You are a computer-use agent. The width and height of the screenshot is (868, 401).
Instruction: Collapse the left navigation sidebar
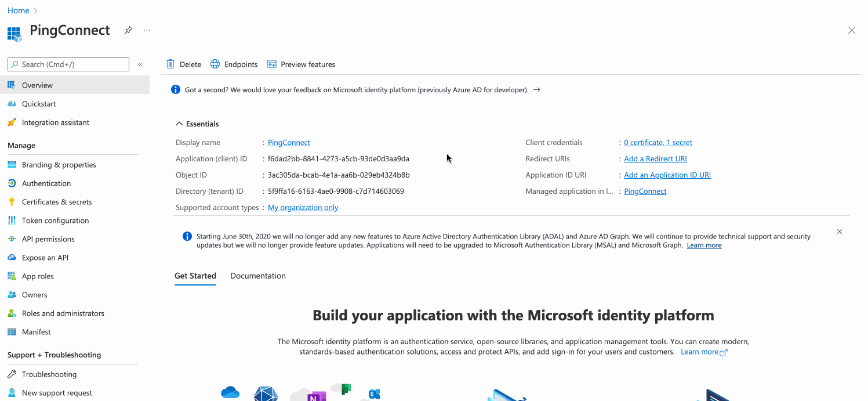click(x=140, y=64)
